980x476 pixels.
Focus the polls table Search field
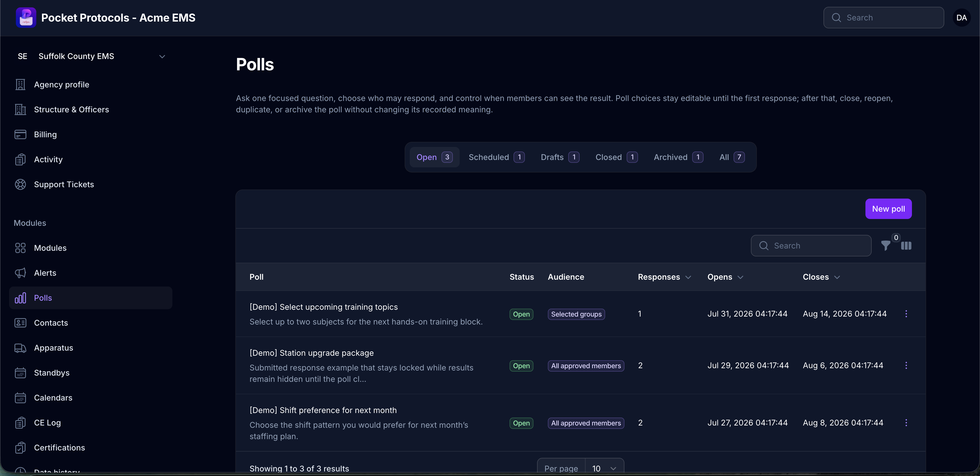pyautogui.click(x=811, y=246)
